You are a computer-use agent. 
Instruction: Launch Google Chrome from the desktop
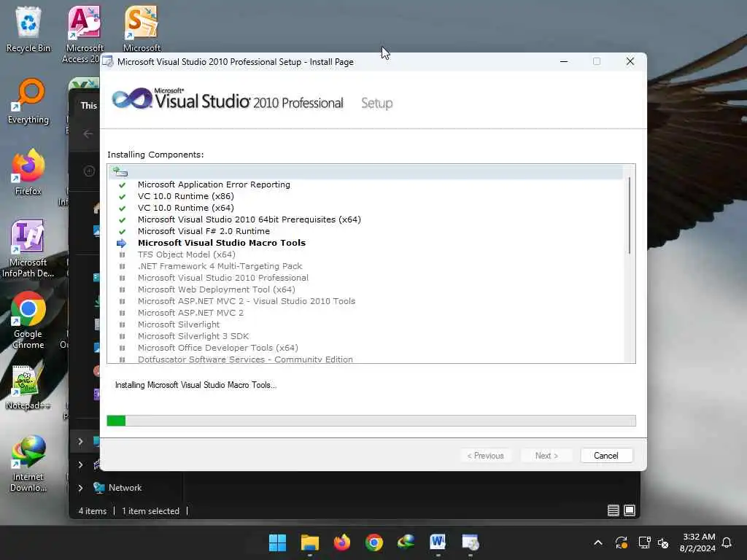(28, 320)
